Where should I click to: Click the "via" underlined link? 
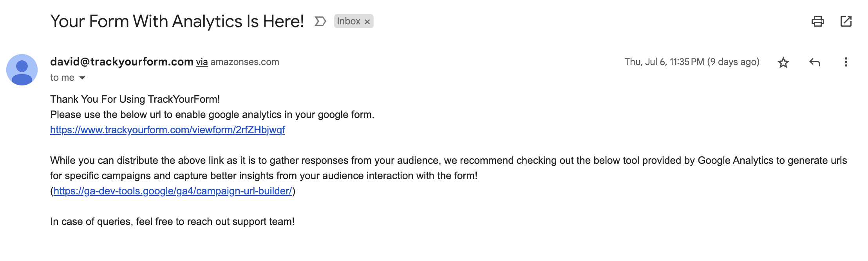[x=202, y=62]
